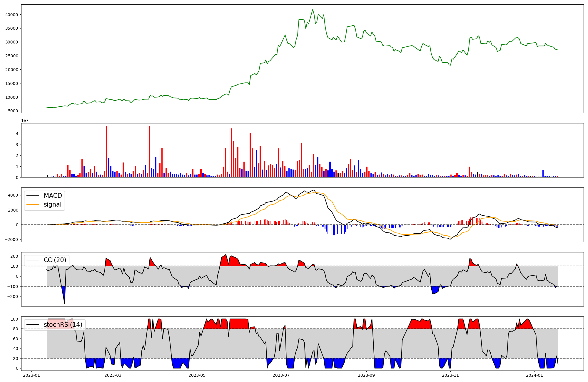Click the 40000 price axis label

click(12, 15)
